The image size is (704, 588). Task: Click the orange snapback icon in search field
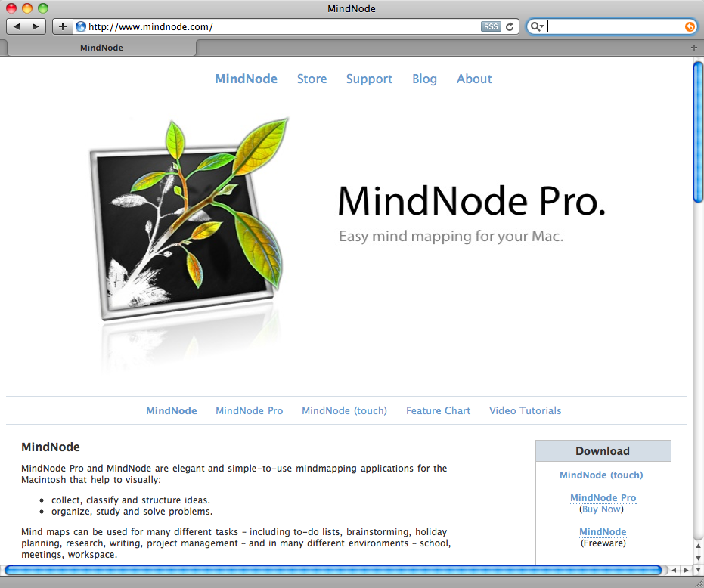[x=689, y=27]
